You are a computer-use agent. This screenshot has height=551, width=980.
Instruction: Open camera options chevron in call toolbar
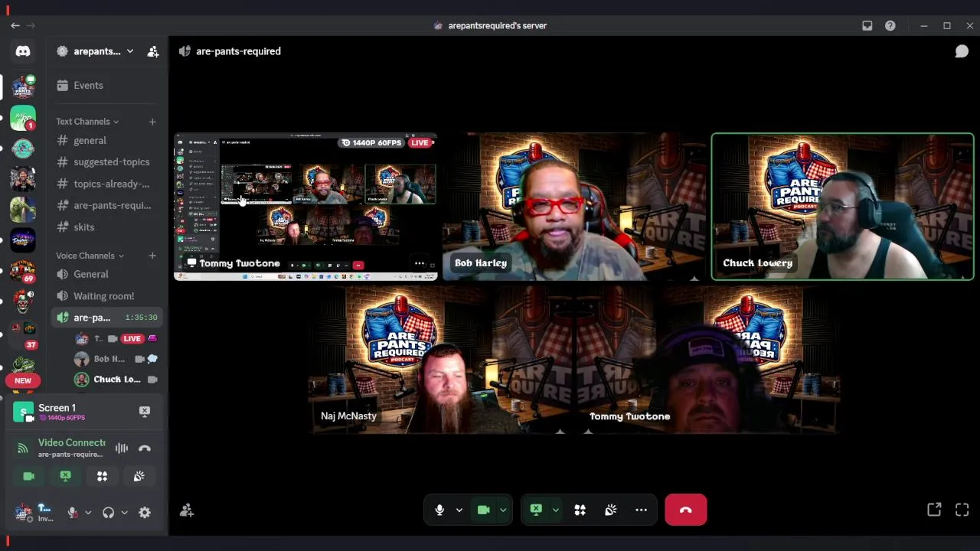tap(503, 510)
